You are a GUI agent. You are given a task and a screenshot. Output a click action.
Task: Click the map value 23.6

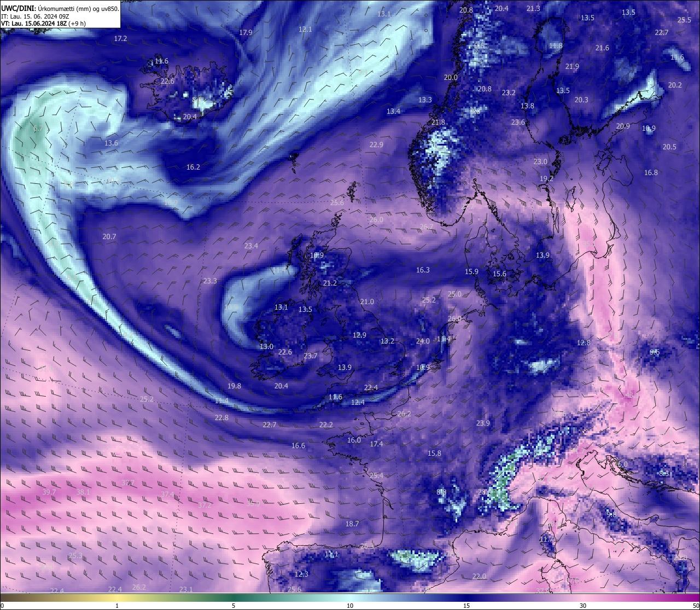(518, 123)
